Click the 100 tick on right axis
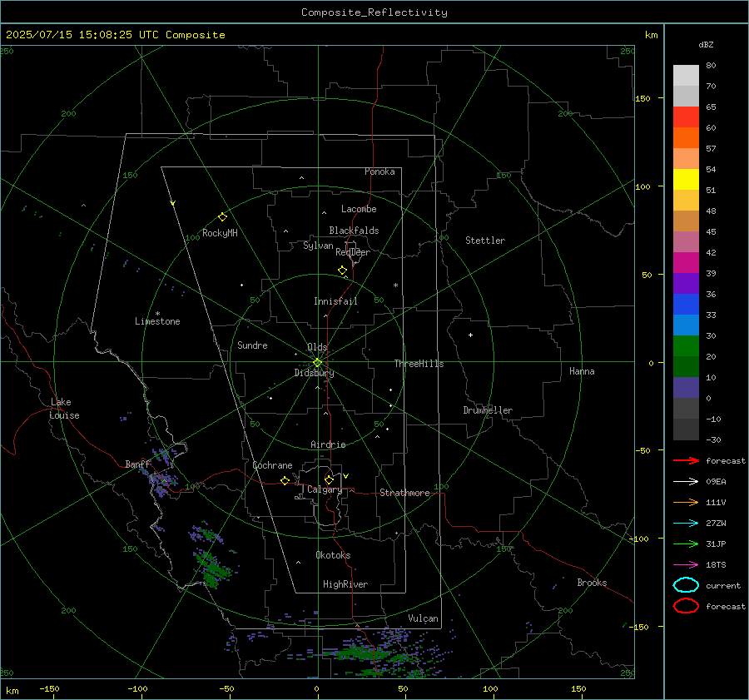 (x=643, y=186)
